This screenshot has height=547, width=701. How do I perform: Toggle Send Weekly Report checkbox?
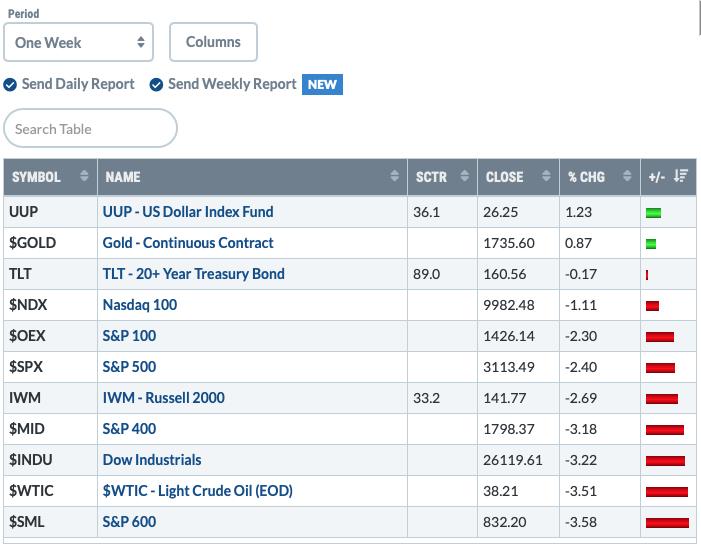156,84
